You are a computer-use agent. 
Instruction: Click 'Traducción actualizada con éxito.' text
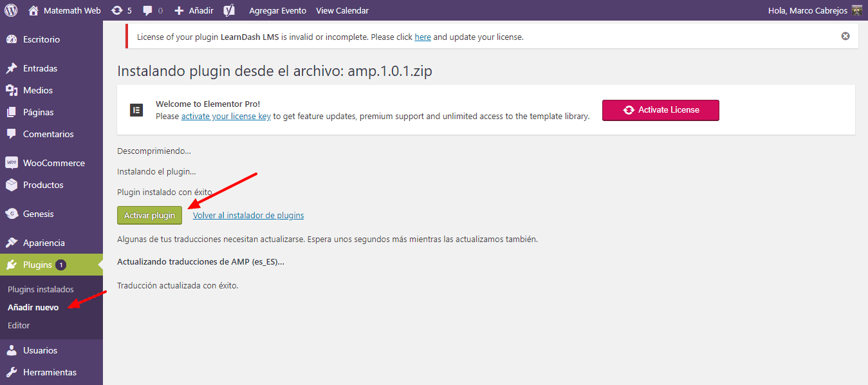(178, 285)
